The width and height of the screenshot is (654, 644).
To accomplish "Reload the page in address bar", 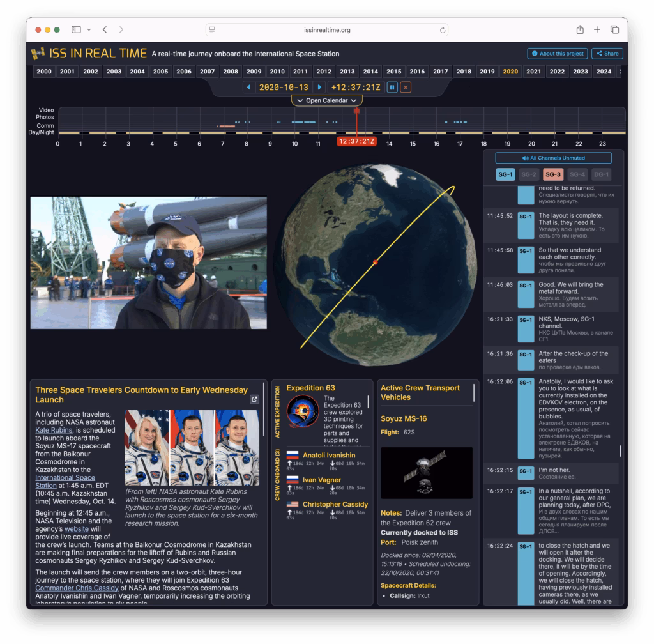I will (x=442, y=30).
